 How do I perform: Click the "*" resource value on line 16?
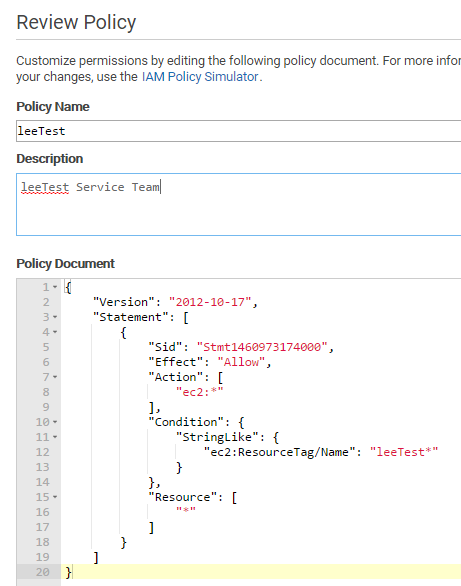tap(186, 511)
